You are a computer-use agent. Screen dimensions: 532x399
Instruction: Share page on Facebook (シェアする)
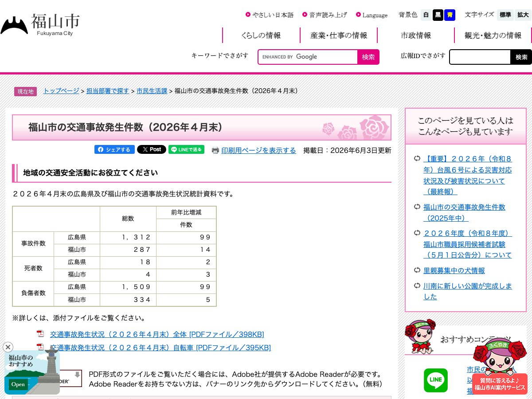(x=114, y=149)
